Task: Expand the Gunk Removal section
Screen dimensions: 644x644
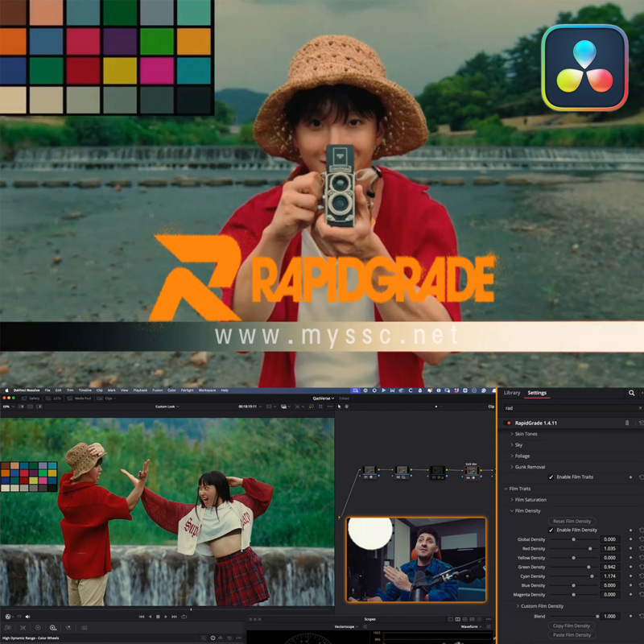Action: [528, 467]
